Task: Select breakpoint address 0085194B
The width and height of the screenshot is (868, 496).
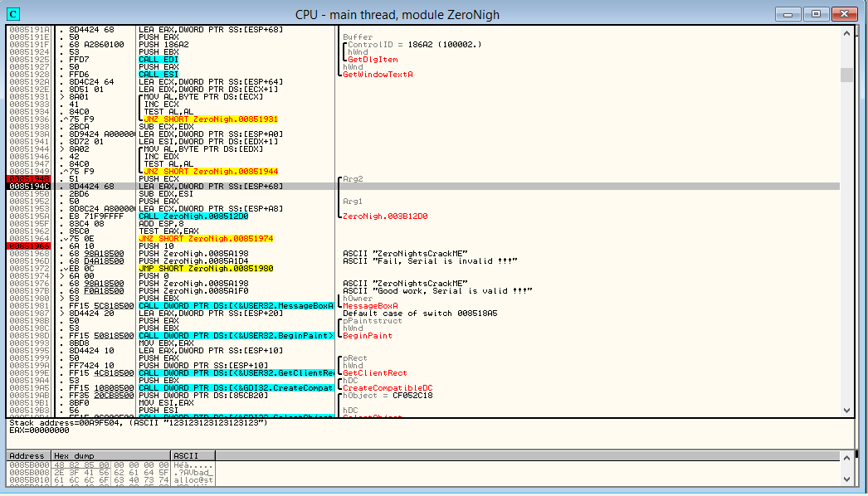Action: click(29, 179)
